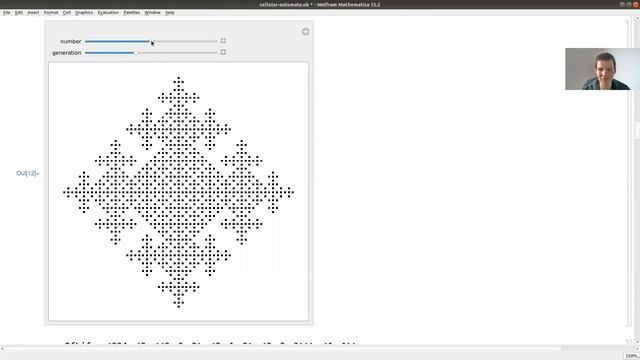Open the File menu
The width and height of the screenshot is (640, 360).
[x=7, y=13]
